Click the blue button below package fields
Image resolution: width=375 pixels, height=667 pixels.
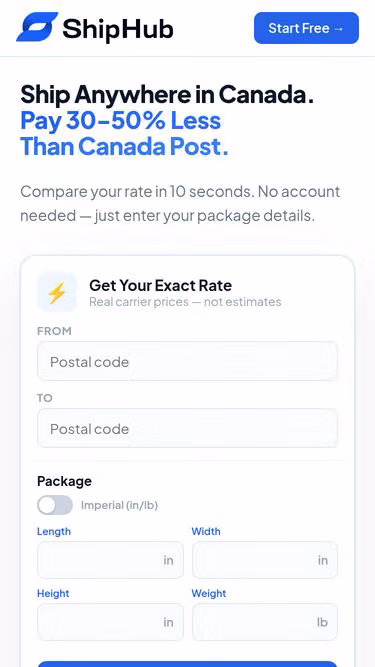click(187, 664)
